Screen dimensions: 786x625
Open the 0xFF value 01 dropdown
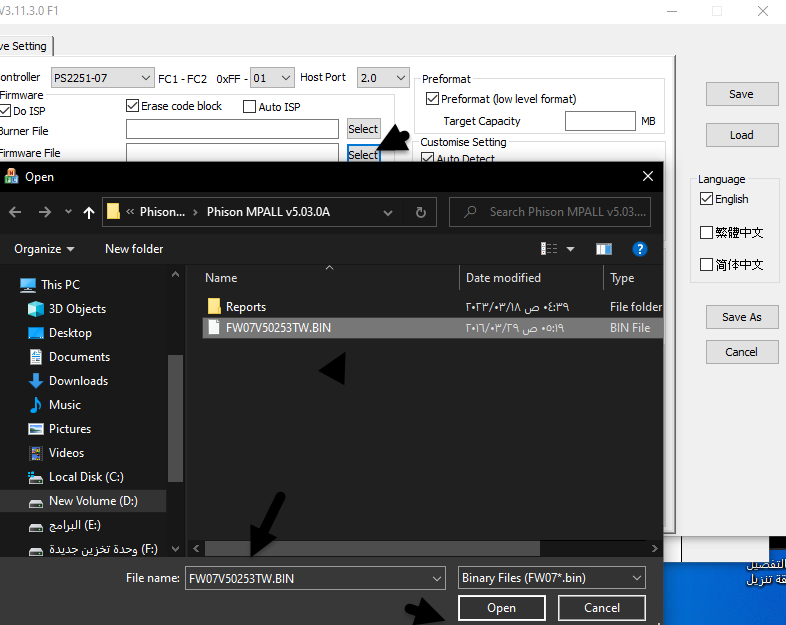coord(272,78)
